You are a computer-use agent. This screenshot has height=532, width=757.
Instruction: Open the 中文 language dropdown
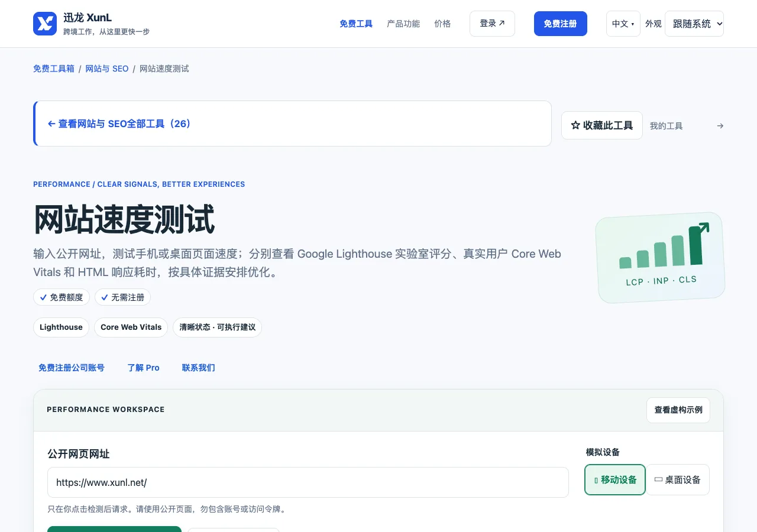(x=623, y=24)
